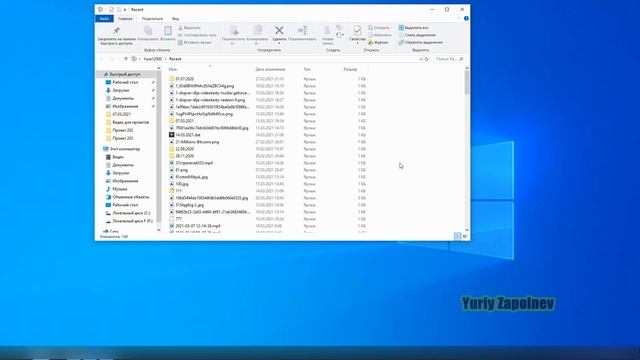Open Журнал file history
Image resolution: width=640 pixels, height=360 pixels.
[x=378, y=42]
